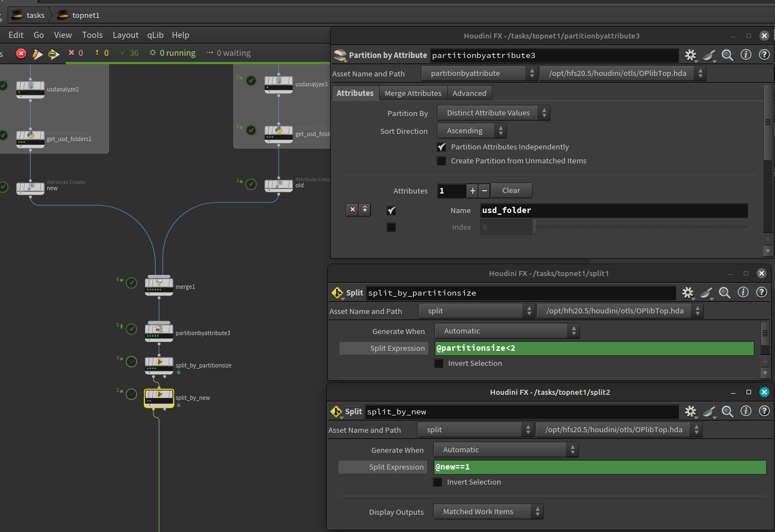Click the usd_folder Name input field
The width and height of the screenshot is (775, 532).
click(614, 210)
